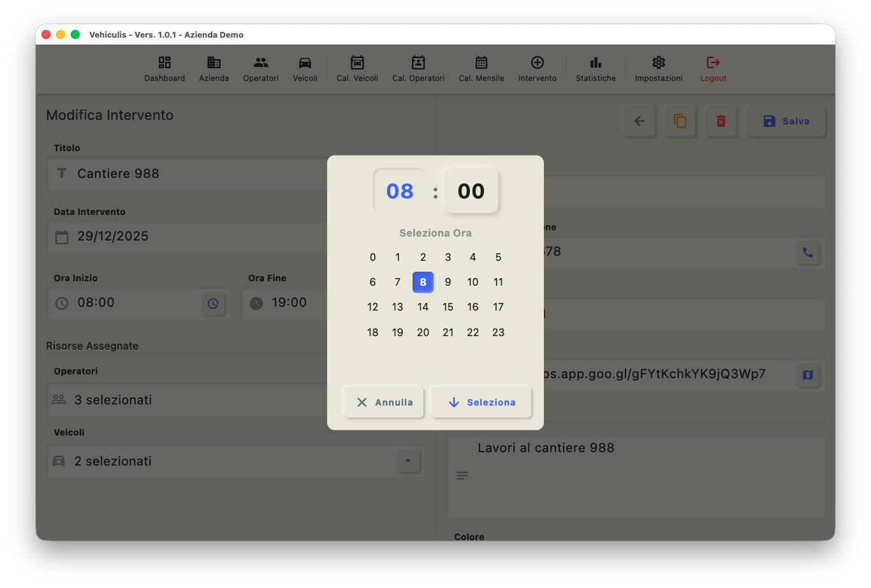The height and width of the screenshot is (588, 871).
Task: Open the Dashboard menu item
Action: tap(165, 69)
